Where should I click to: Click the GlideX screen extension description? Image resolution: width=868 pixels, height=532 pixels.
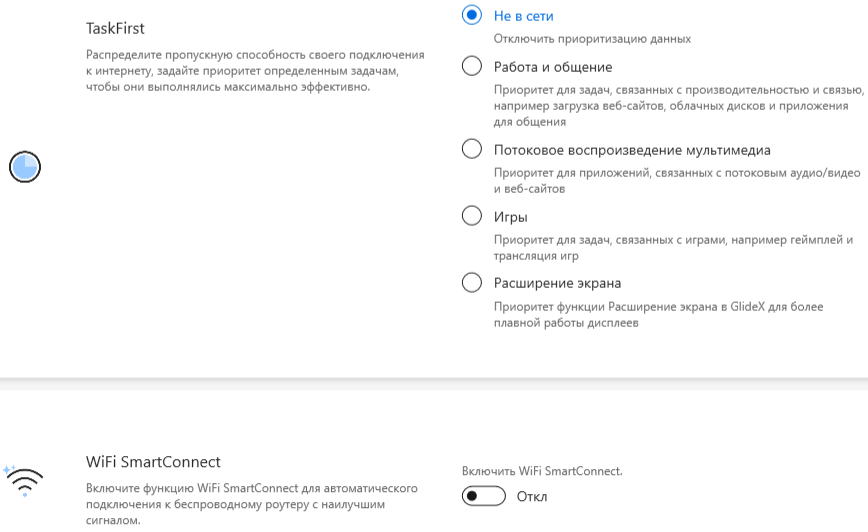pyautogui.click(x=658, y=314)
